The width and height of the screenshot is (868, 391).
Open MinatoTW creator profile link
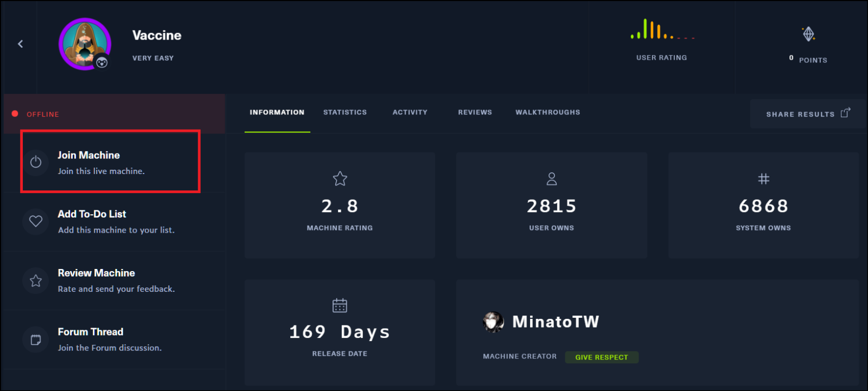pos(556,322)
